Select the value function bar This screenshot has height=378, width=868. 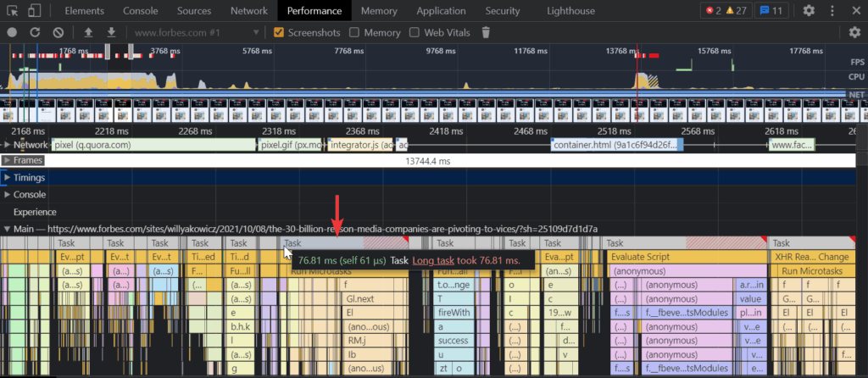[x=750, y=299]
